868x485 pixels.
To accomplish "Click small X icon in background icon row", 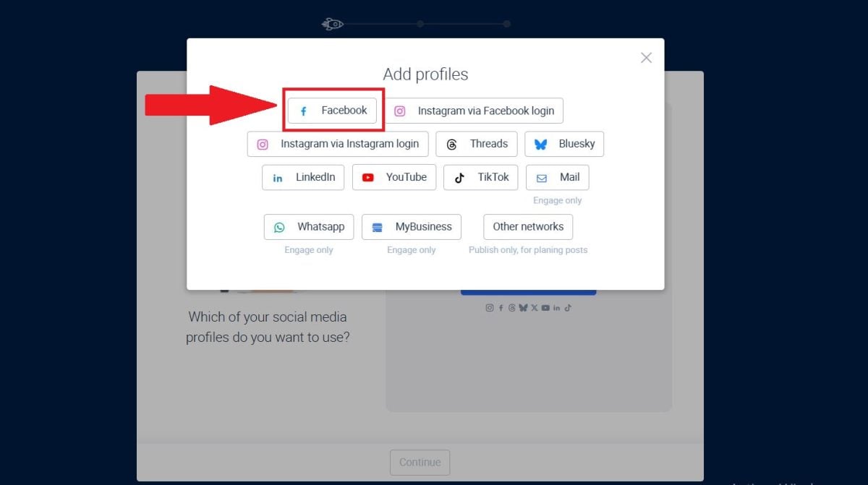I will pyautogui.click(x=535, y=308).
